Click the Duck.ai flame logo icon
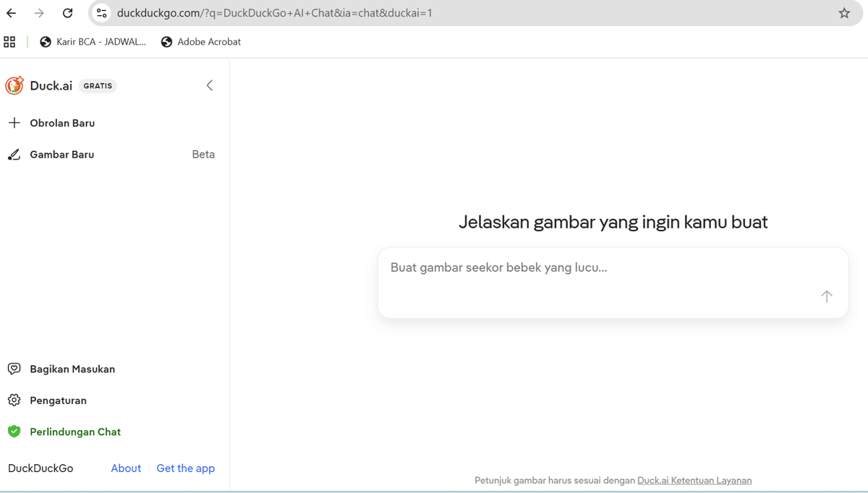This screenshot has height=493, width=868. (14, 85)
